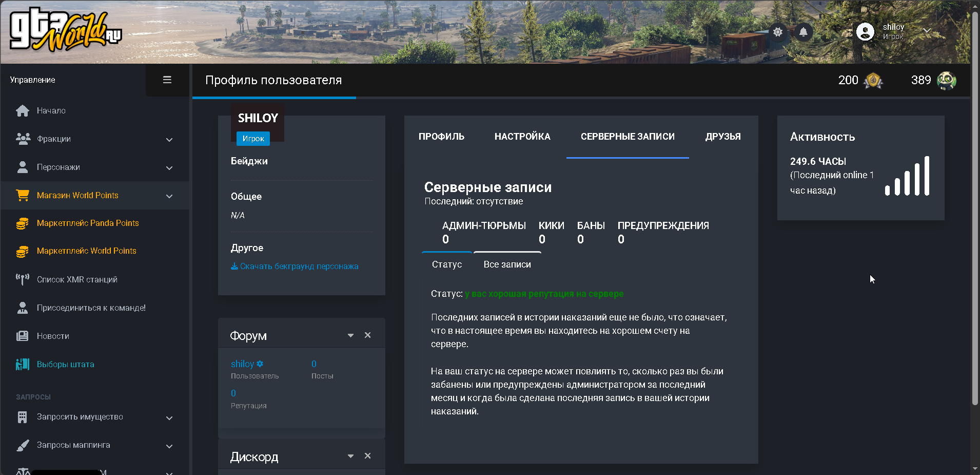Click the 249.6 ЧАСЫ activity text

[x=818, y=161]
